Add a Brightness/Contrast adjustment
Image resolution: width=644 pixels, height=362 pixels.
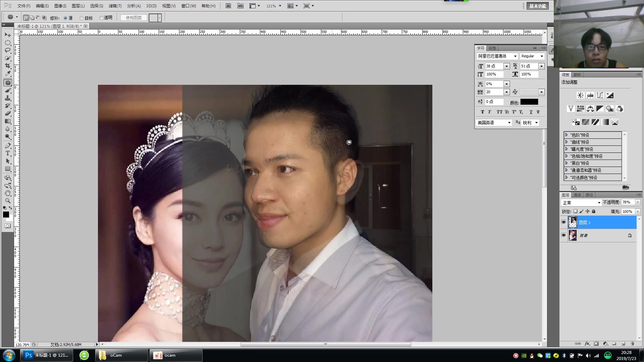(x=580, y=96)
